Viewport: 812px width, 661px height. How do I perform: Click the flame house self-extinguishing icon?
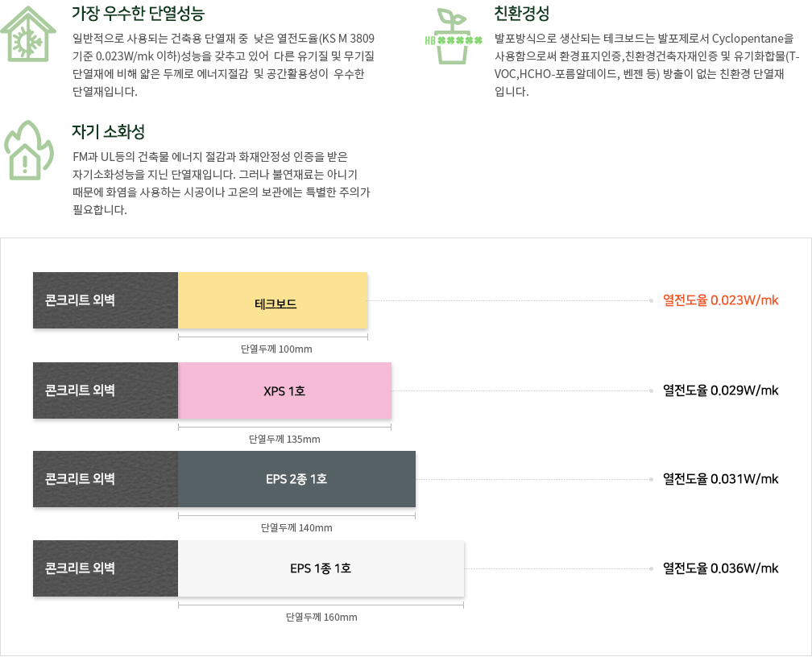(29, 151)
